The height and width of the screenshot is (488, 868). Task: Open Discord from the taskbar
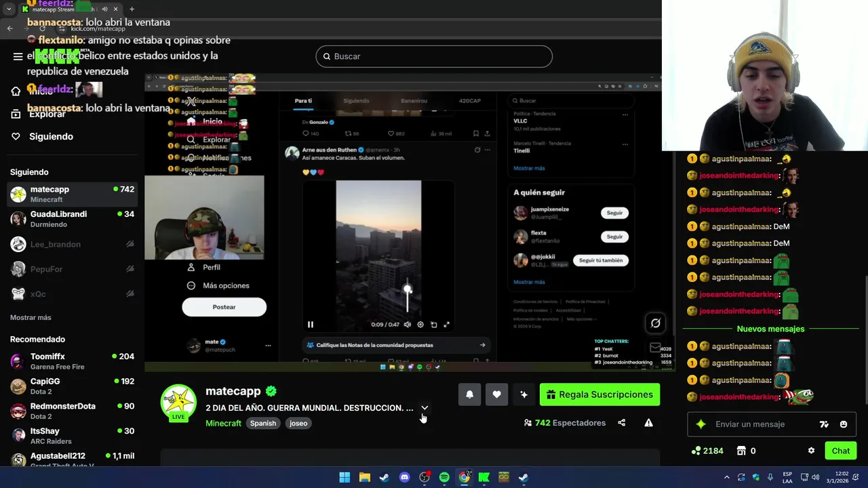(x=405, y=477)
